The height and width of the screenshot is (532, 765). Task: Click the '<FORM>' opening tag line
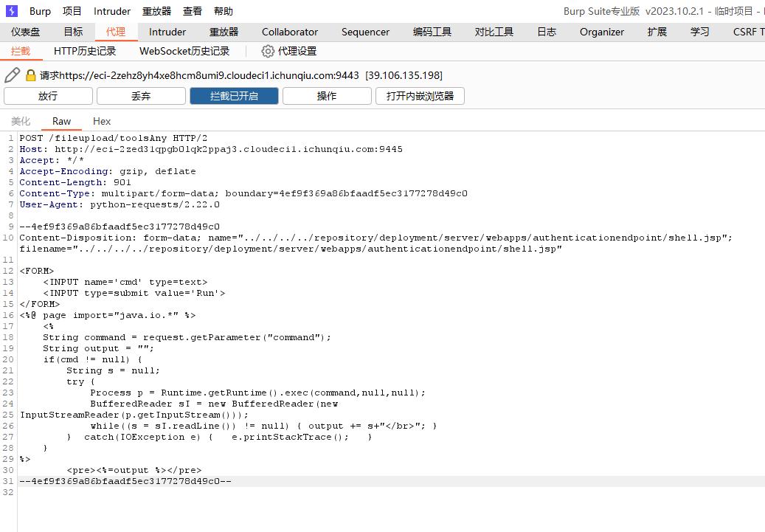(x=37, y=271)
